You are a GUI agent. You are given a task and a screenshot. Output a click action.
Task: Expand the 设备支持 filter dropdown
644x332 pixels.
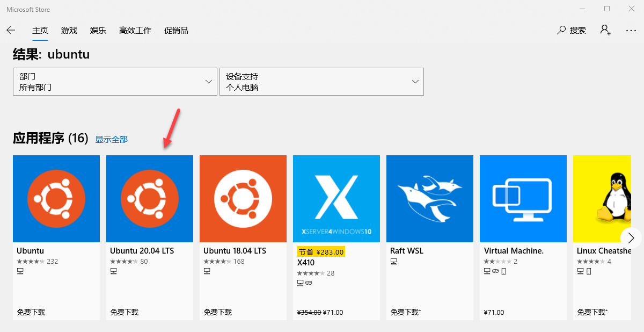(321, 82)
